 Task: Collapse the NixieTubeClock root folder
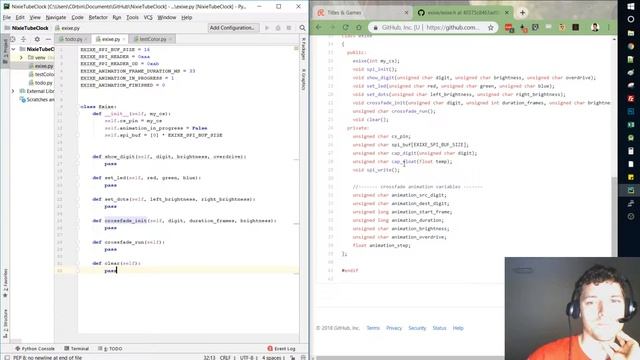(13, 49)
